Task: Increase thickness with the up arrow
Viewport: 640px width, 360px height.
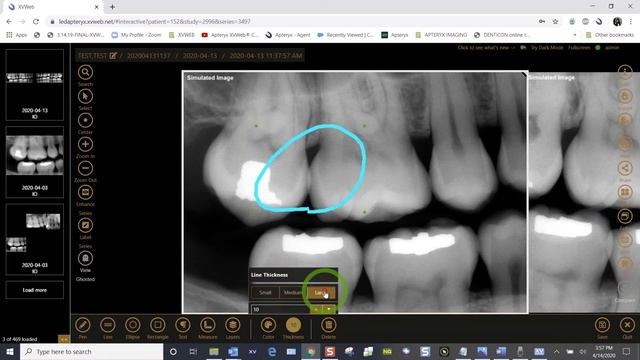Action: coord(316,309)
